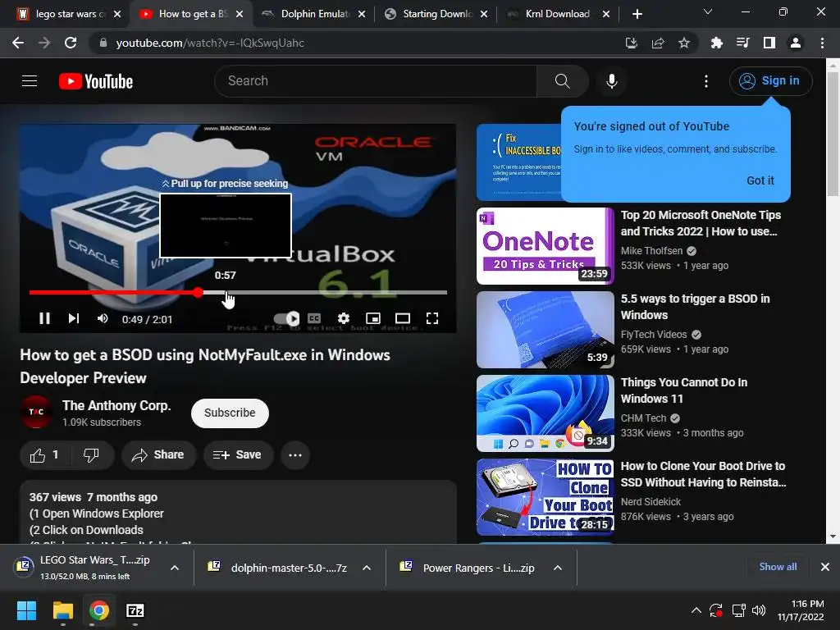Reload the page
The width and height of the screenshot is (840, 630).
tap(71, 43)
